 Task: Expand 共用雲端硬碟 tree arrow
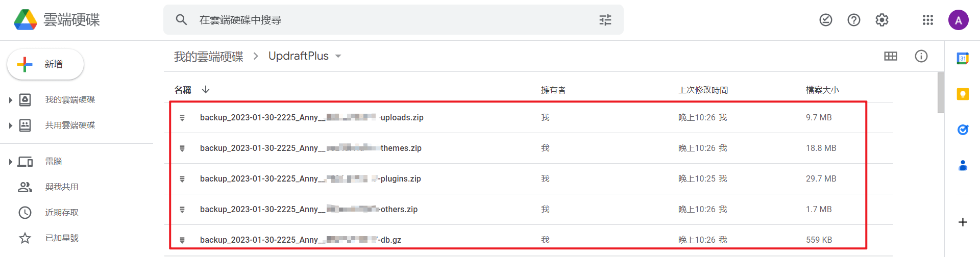tap(10, 125)
